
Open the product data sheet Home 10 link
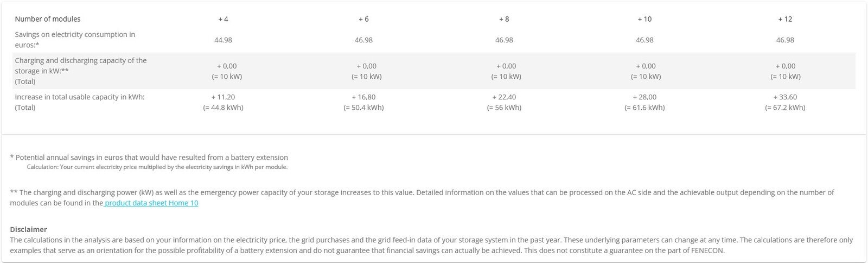click(x=151, y=203)
